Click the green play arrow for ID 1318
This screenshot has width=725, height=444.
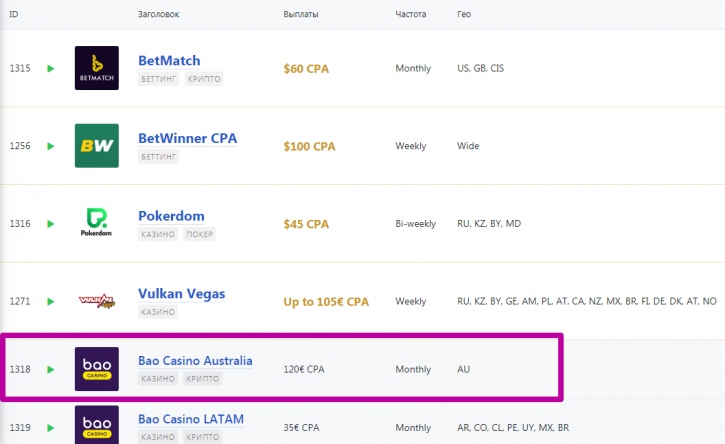pyautogui.click(x=51, y=370)
